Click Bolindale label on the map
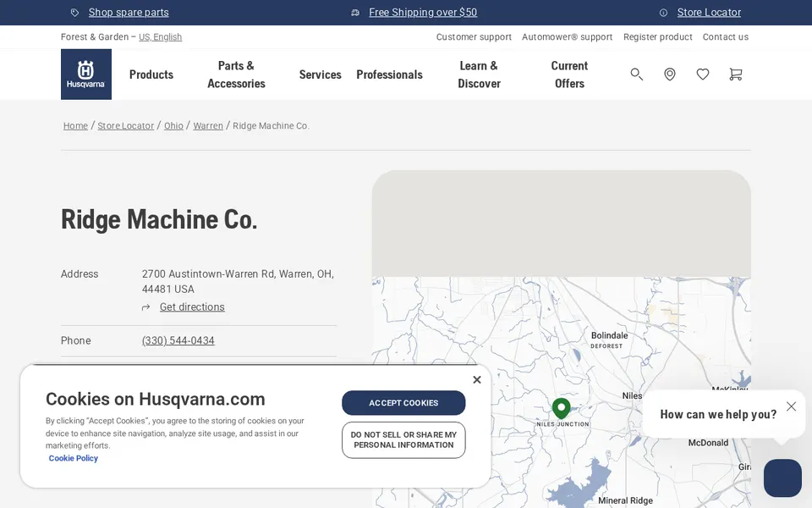Image resolution: width=812 pixels, height=508 pixels. click(610, 335)
